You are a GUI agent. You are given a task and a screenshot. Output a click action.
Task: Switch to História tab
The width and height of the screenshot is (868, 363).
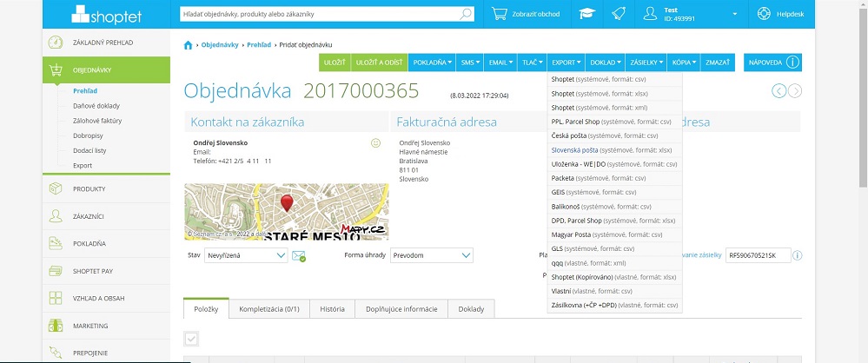point(332,309)
